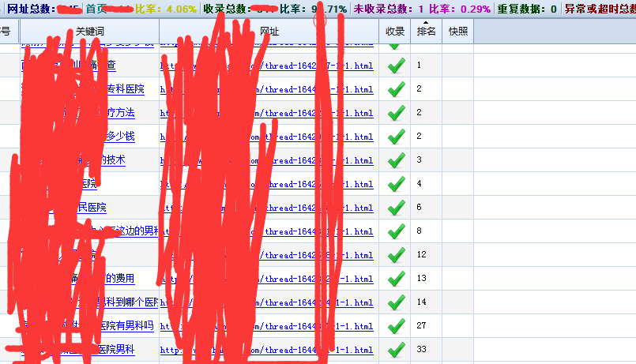Click the green checkmark in rank 1 row

[396, 66]
